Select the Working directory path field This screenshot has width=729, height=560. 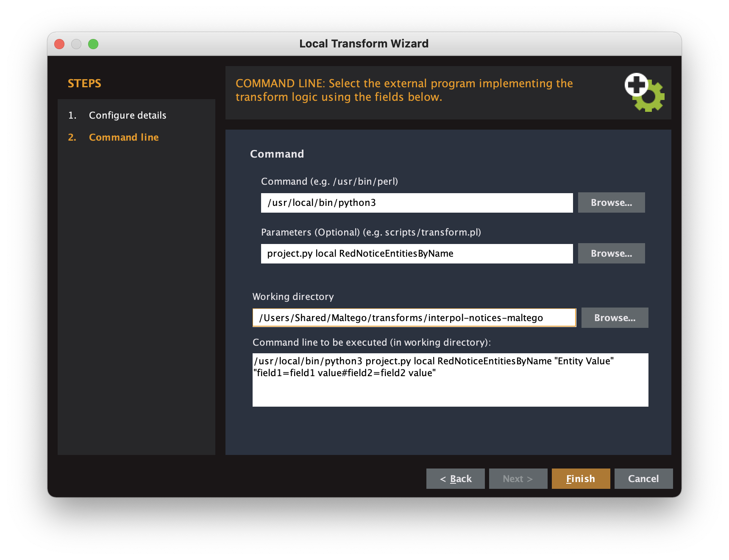click(x=414, y=317)
